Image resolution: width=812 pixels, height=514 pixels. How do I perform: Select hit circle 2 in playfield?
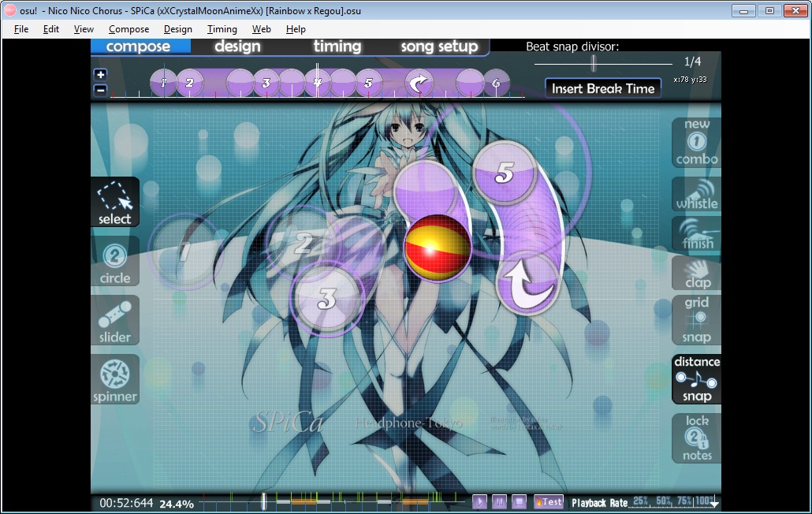tap(304, 244)
